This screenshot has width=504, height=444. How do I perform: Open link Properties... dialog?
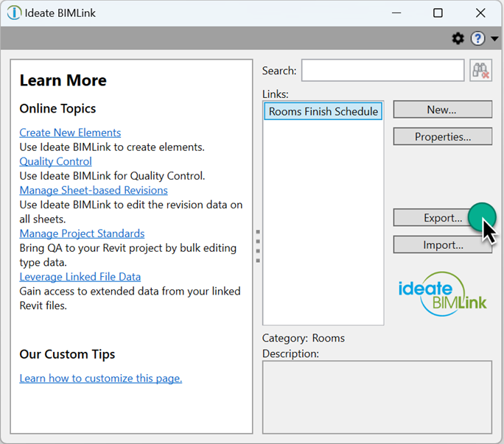442,136
